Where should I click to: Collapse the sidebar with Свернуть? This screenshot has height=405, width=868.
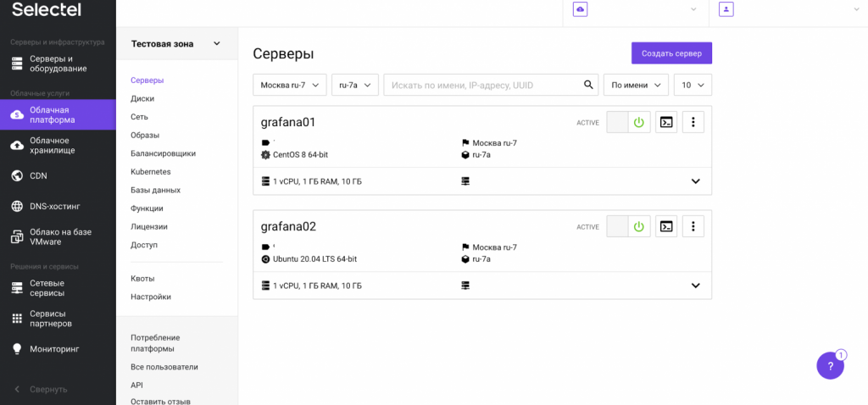point(47,390)
